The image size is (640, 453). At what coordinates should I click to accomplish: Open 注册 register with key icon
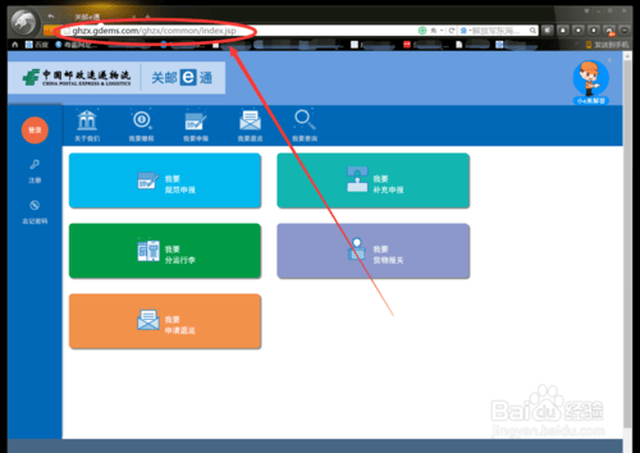(x=35, y=171)
